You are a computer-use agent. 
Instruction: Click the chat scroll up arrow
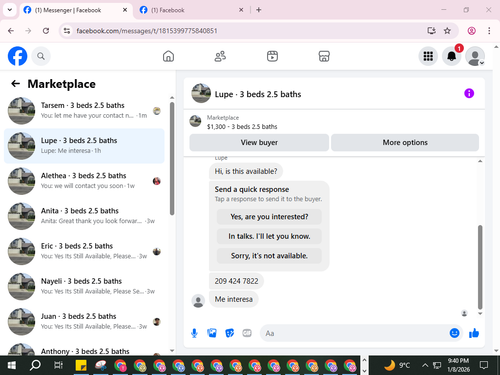tap(480, 161)
